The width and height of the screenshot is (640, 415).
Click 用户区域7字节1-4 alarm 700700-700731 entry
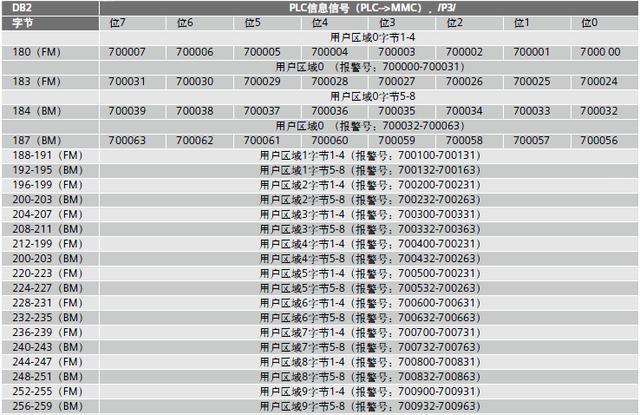(370, 332)
